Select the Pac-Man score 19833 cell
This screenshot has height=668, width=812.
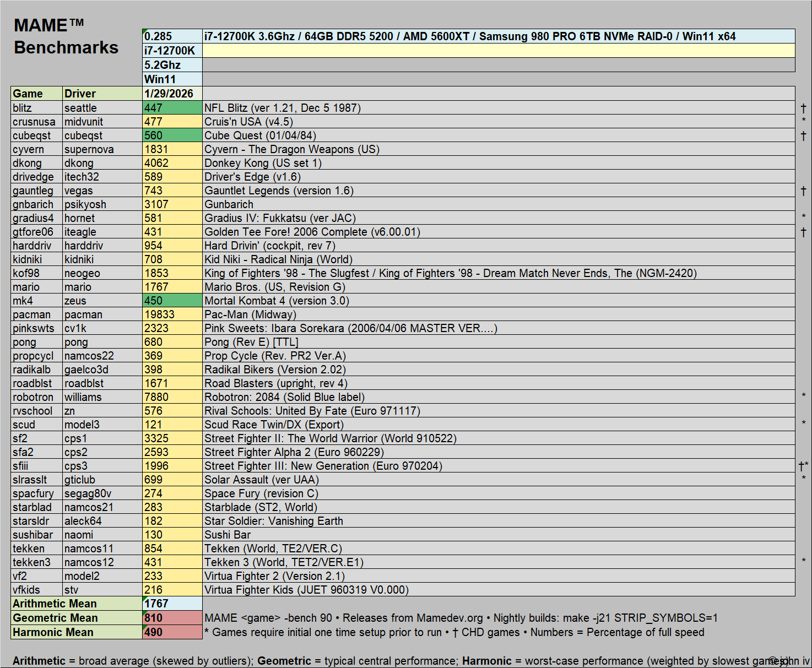[172, 314]
